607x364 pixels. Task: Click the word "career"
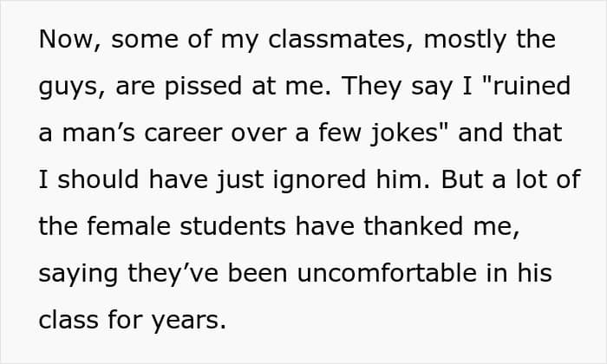183,133
